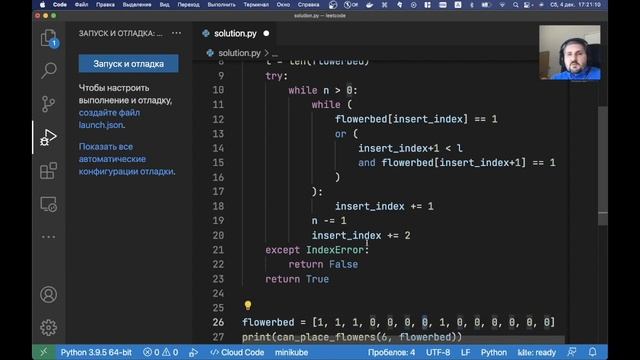
Task: Open the Окно menu
Action: (283, 5)
